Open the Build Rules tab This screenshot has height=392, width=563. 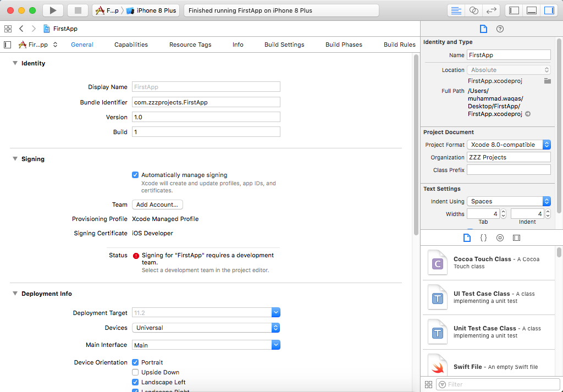[400, 45]
